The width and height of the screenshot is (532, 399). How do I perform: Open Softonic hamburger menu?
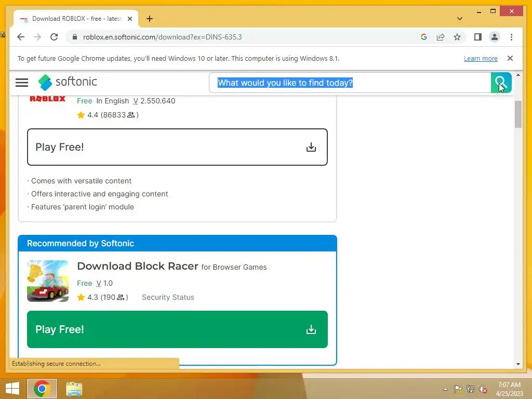click(22, 83)
